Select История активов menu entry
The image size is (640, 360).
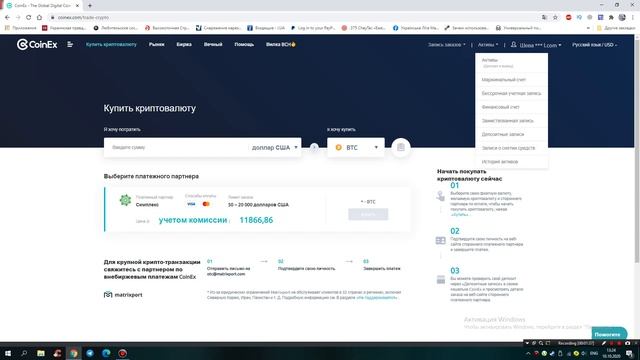coord(511,162)
